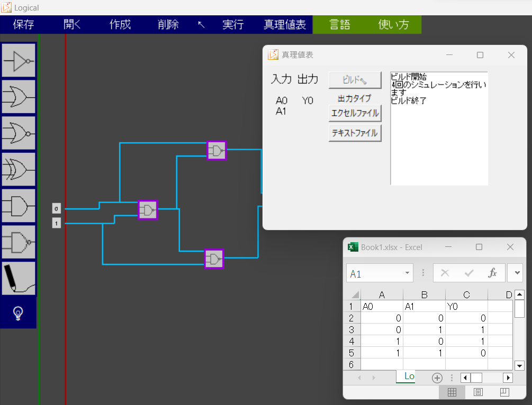
Task: Click the テキストファイル export button
Action: click(355, 133)
